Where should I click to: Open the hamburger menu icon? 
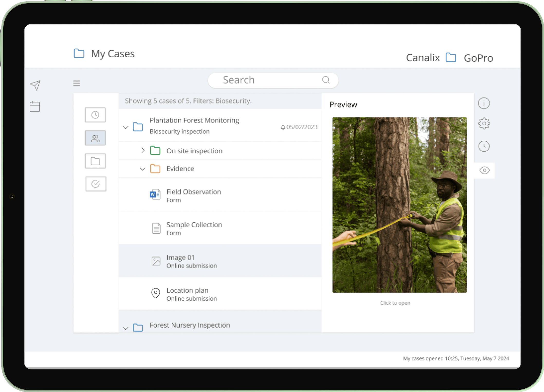pos(77,83)
